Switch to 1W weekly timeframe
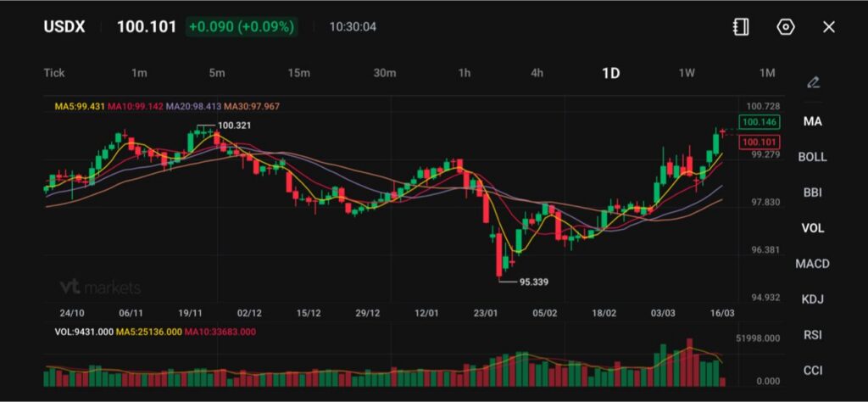Screen dimensions: 868x402 coord(687,73)
